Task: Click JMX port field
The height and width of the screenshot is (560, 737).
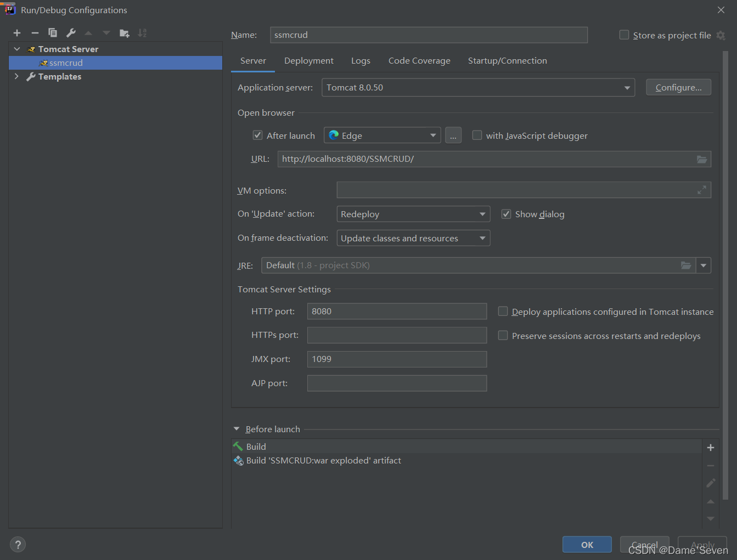Action: point(397,359)
